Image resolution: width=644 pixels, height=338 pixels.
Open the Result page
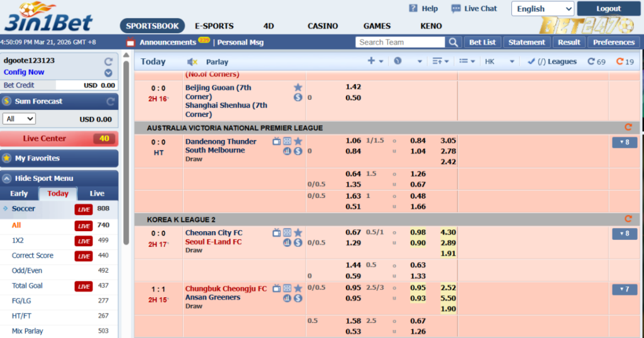coord(569,42)
